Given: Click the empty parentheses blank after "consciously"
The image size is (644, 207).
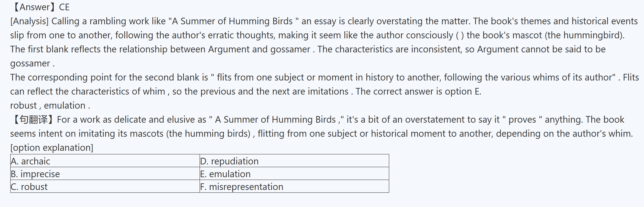Looking at the screenshot, I should (x=460, y=35).
